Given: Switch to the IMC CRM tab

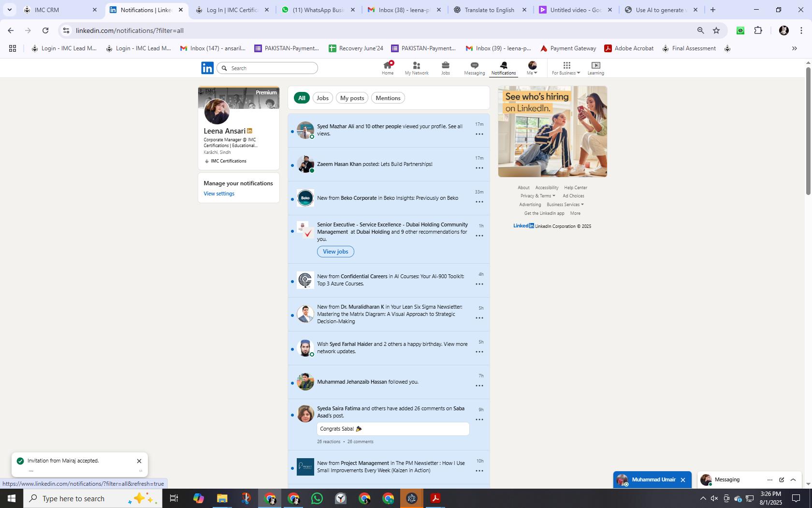Looking at the screenshot, I should pos(60,10).
